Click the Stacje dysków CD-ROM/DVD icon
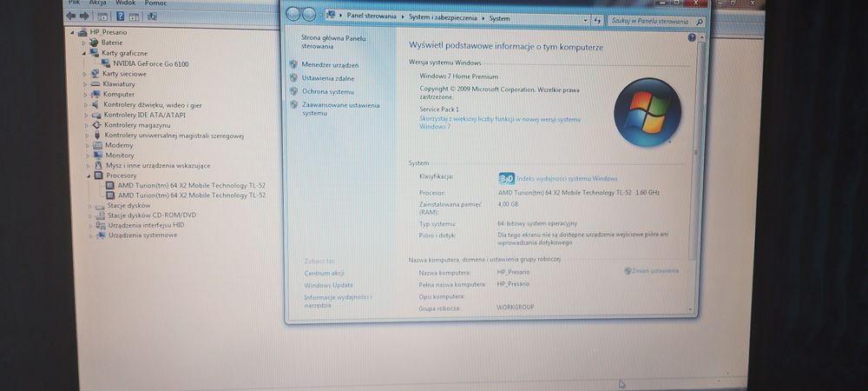 pos(100,215)
